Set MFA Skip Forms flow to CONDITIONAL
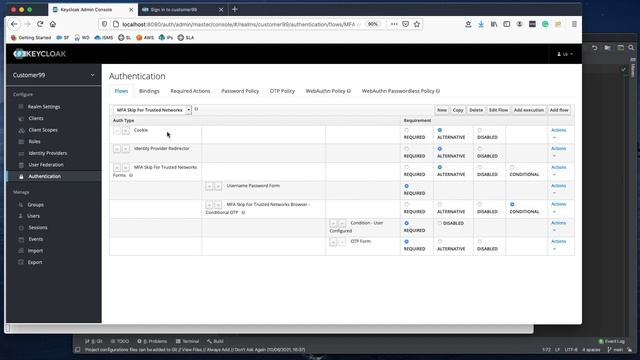Viewport: 640px width, 360px height. coord(512,167)
